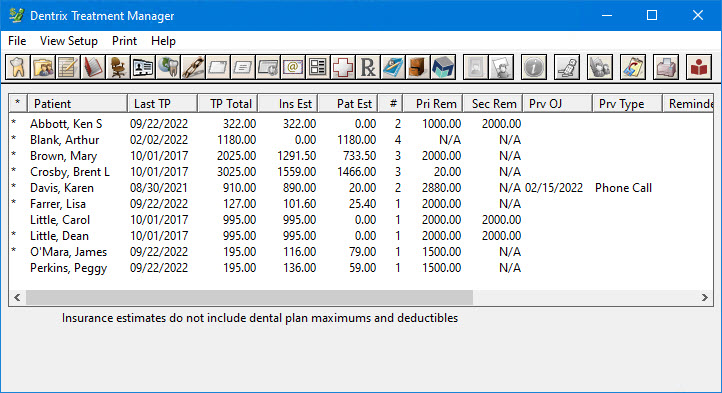
Task: Select patient Perkins, Peggy
Action: (x=68, y=268)
